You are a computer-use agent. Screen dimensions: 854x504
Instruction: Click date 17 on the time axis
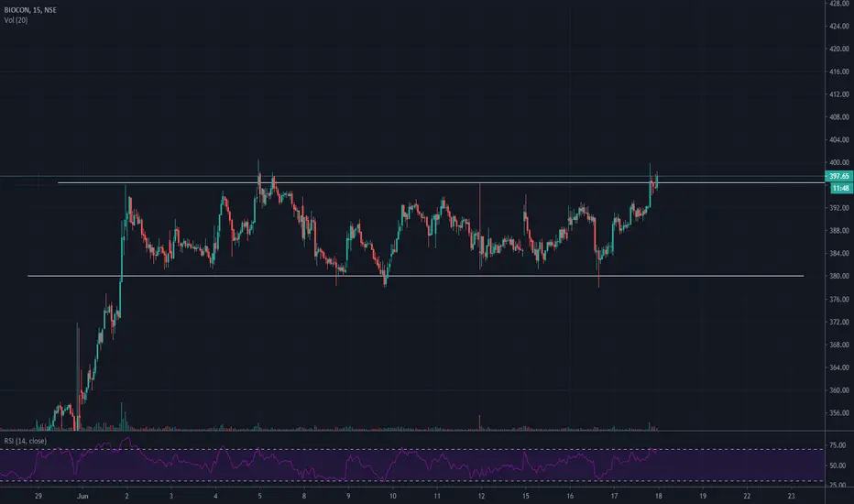[x=614, y=497]
